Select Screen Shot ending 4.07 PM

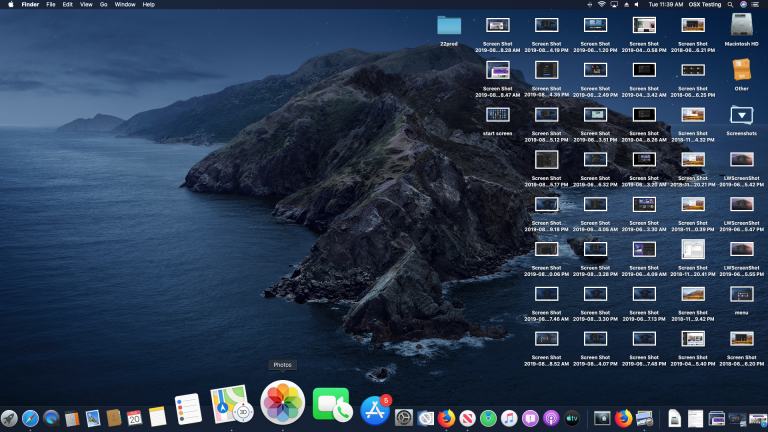tap(596, 338)
